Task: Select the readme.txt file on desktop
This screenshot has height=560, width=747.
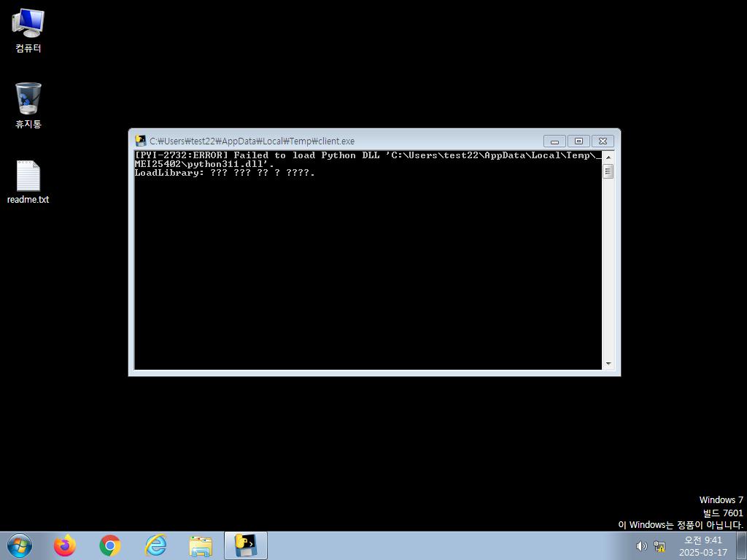Action: coord(28,182)
